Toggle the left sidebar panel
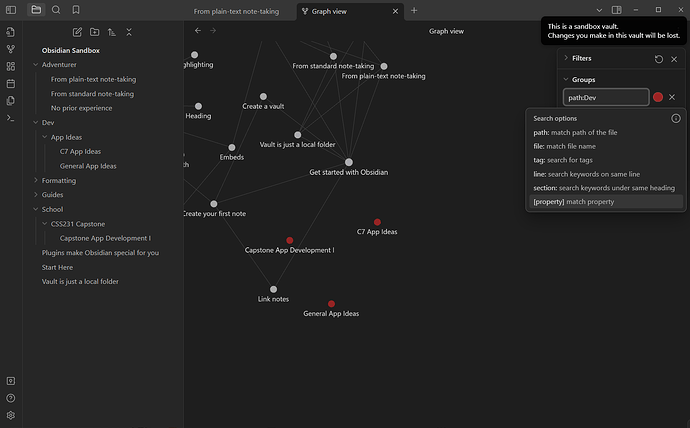The image size is (690, 428). tap(11, 10)
